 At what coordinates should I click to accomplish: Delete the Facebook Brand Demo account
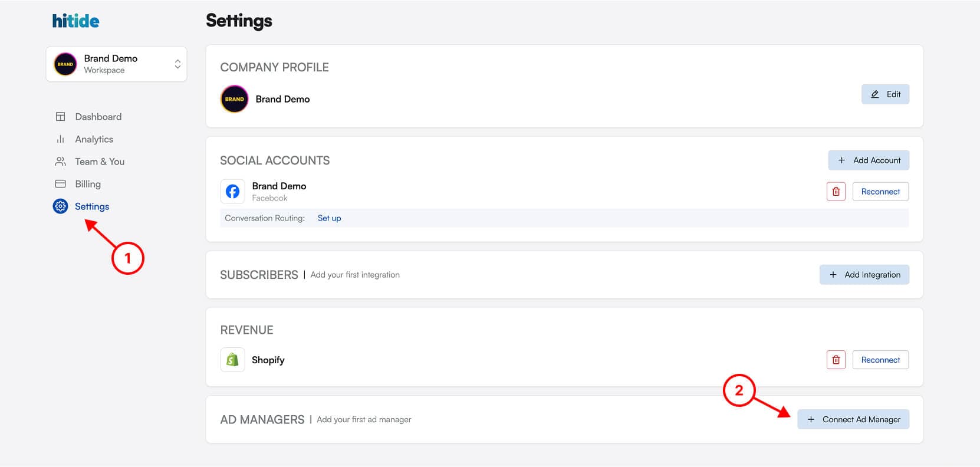click(836, 192)
